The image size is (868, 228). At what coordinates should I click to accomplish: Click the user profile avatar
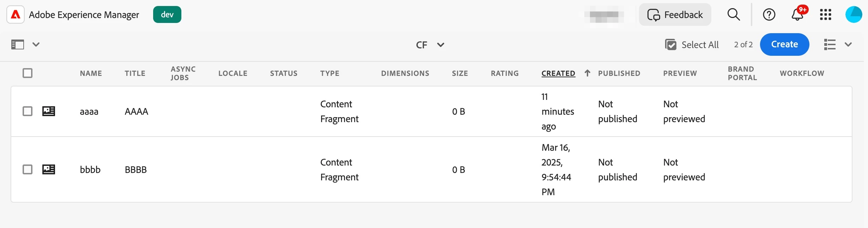pyautogui.click(x=854, y=14)
